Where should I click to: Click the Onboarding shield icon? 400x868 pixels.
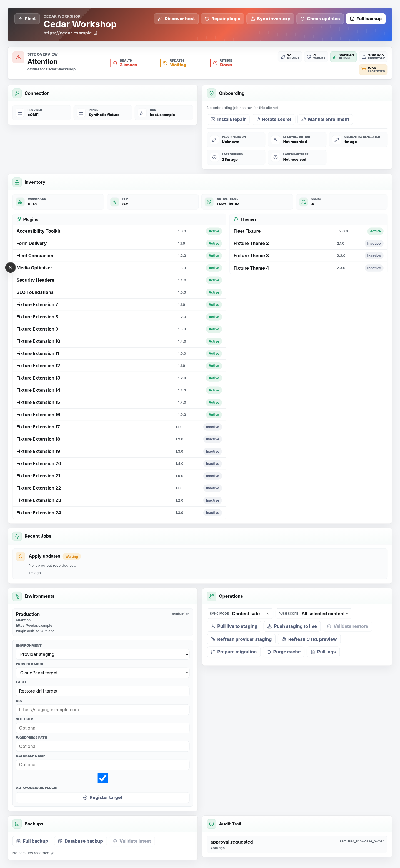coord(211,93)
